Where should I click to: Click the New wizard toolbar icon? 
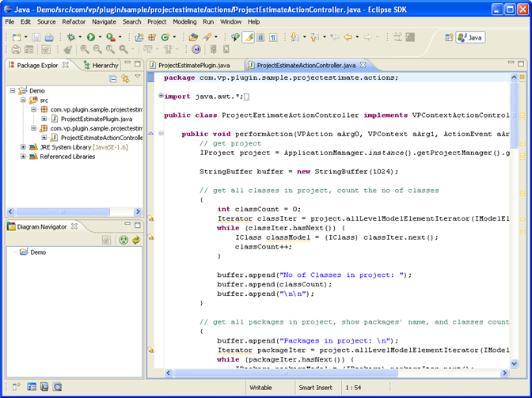coord(17,37)
